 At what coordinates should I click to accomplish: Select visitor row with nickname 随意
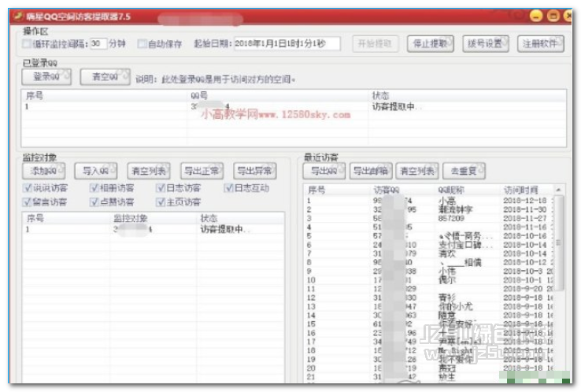click(x=430, y=316)
